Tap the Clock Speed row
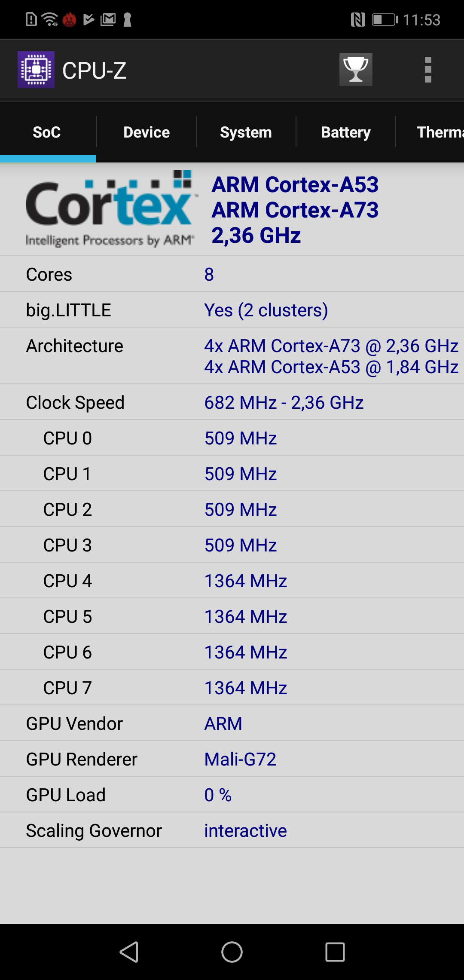 coord(232,402)
